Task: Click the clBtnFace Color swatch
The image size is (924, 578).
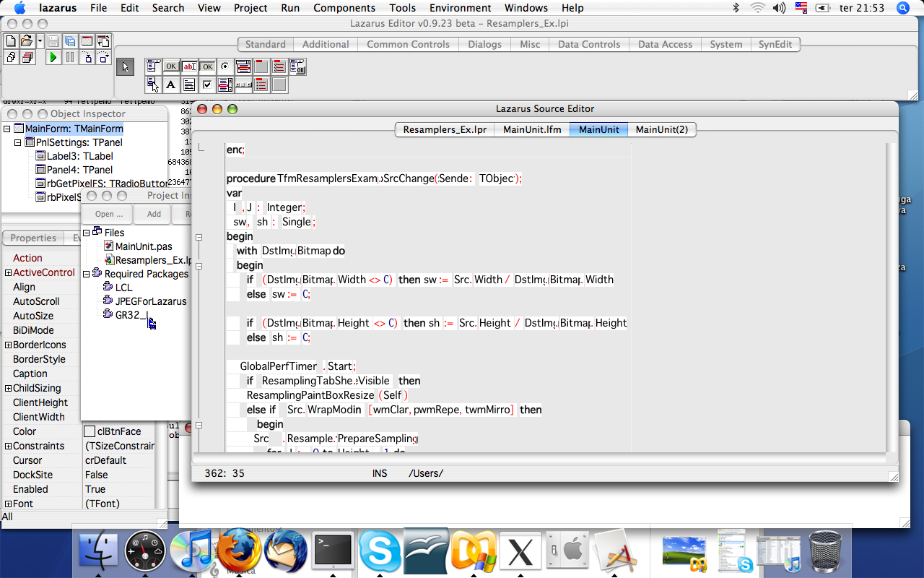Action: click(x=90, y=431)
